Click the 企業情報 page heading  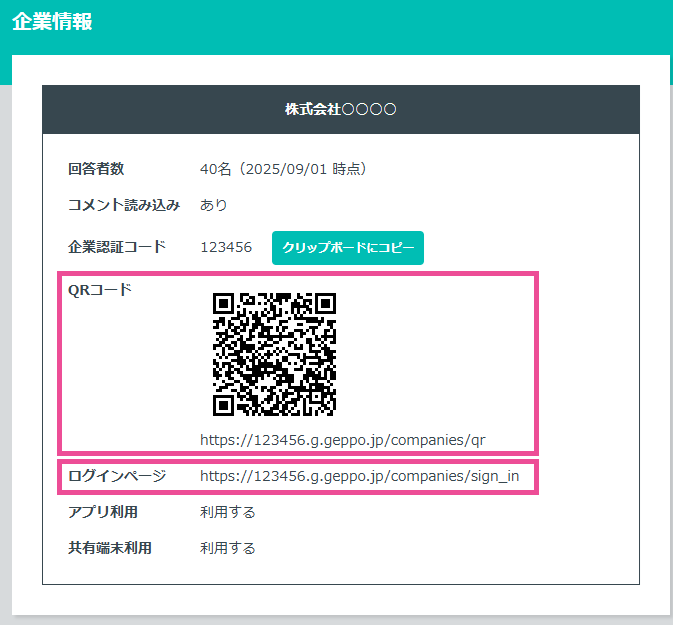click(x=52, y=21)
